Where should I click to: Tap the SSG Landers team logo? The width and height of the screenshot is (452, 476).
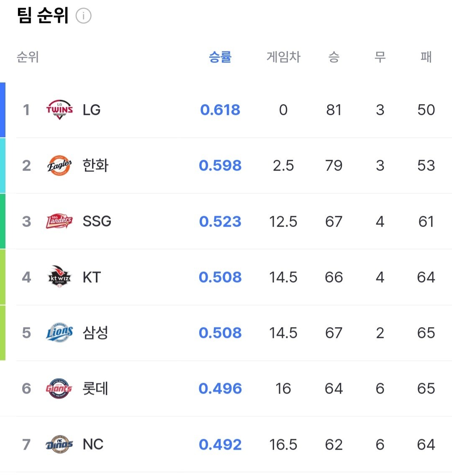pyautogui.click(x=59, y=221)
